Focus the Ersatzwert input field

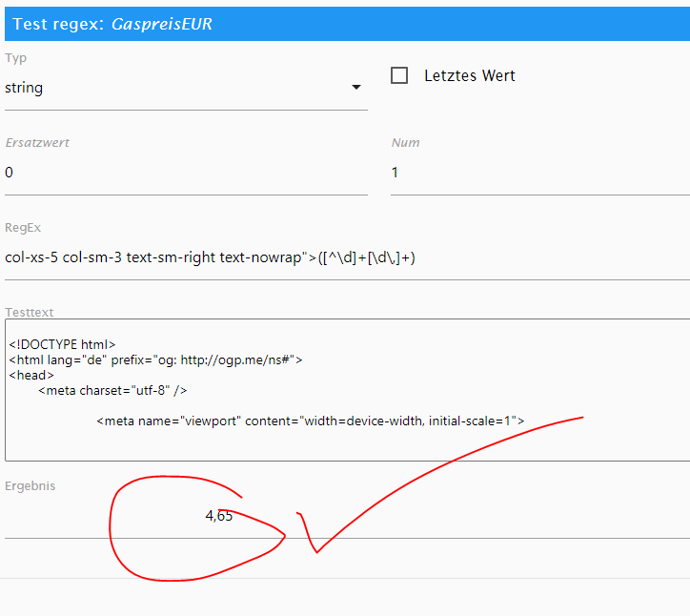(x=186, y=173)
